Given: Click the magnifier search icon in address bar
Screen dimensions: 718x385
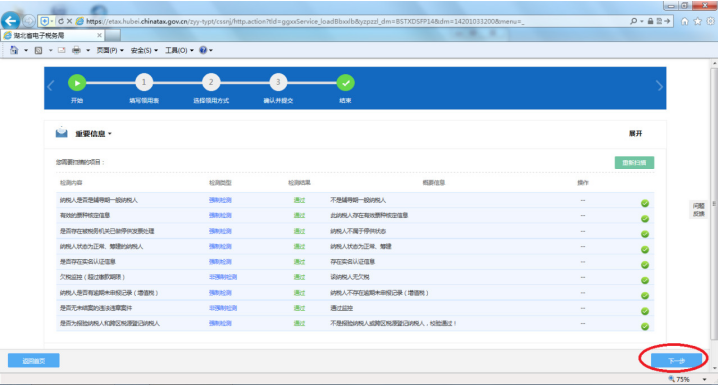Looking at the screenshot, I should (633, 21).
